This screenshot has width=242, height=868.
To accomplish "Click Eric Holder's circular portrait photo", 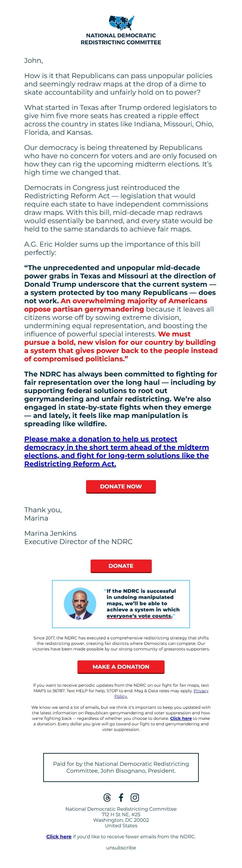I will (80, 603).
